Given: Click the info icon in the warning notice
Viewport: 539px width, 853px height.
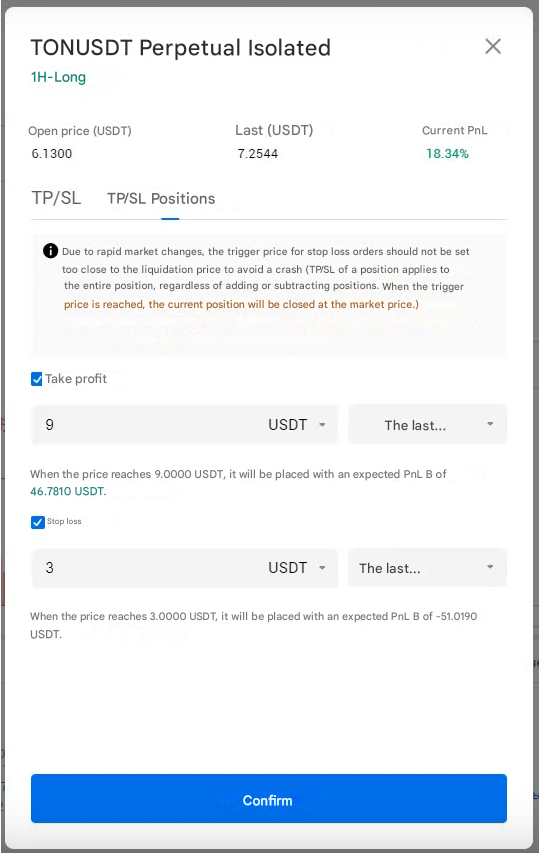Looking at the screenshot, I should (50, 251).
